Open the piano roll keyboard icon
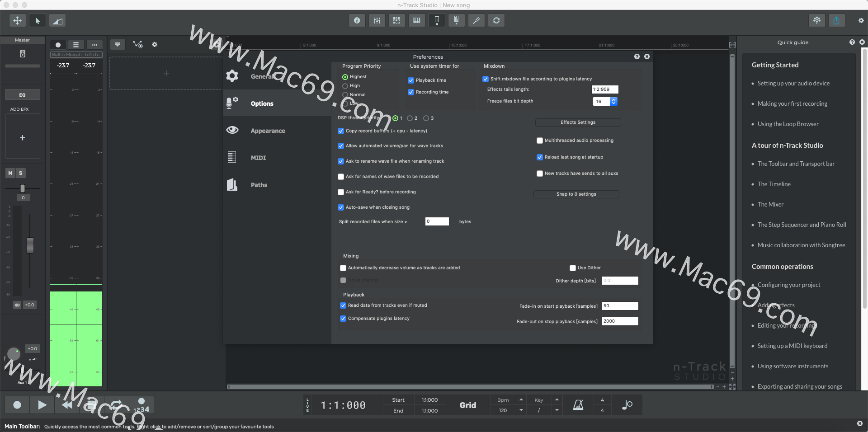Viewport: 868px width, 432px height. pos(416,20)
